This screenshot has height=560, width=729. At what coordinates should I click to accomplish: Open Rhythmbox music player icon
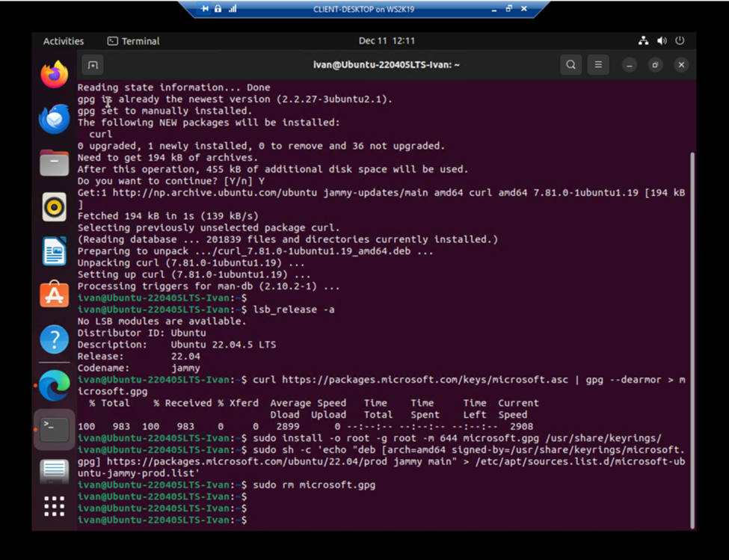click(55, 207)
